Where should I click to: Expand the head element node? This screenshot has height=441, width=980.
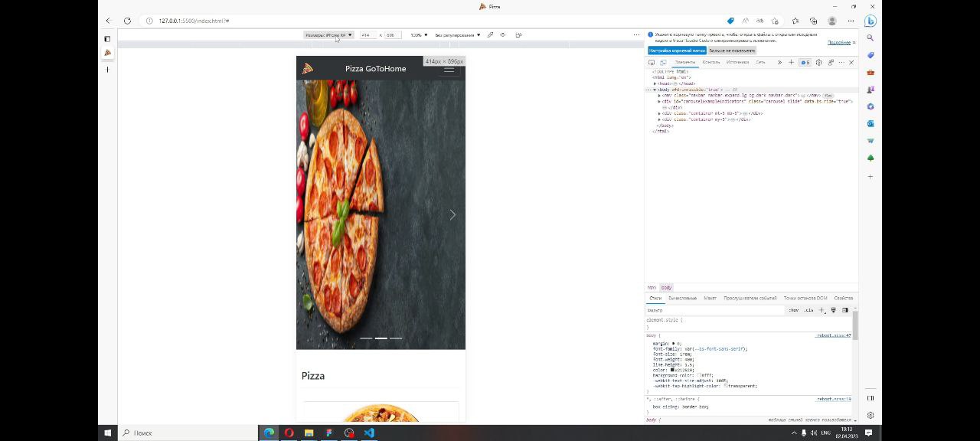[655, 83]
